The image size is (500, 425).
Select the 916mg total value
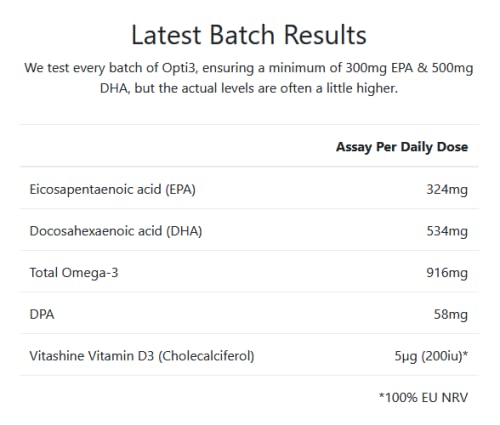(x=447, y=273)
